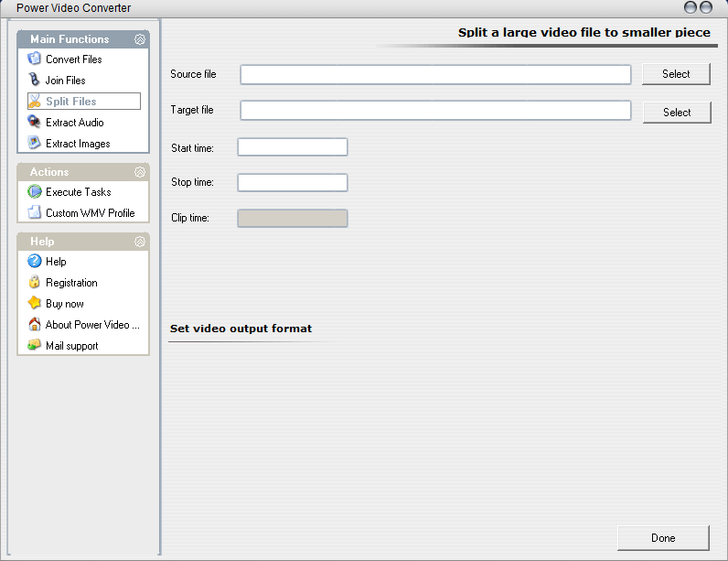Click the Actions panel header text
Image resolution: width=728 pixels, height=561 pixels.
(49, 172)
